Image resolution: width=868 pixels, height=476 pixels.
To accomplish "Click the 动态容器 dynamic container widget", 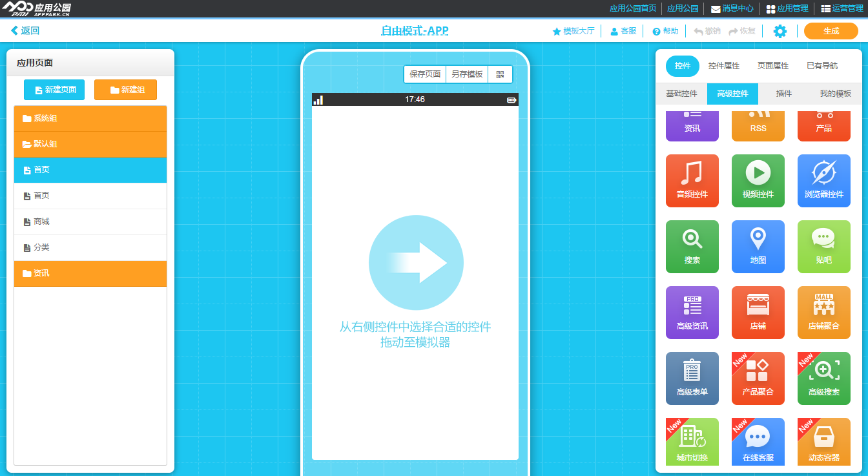I will 823,442.
